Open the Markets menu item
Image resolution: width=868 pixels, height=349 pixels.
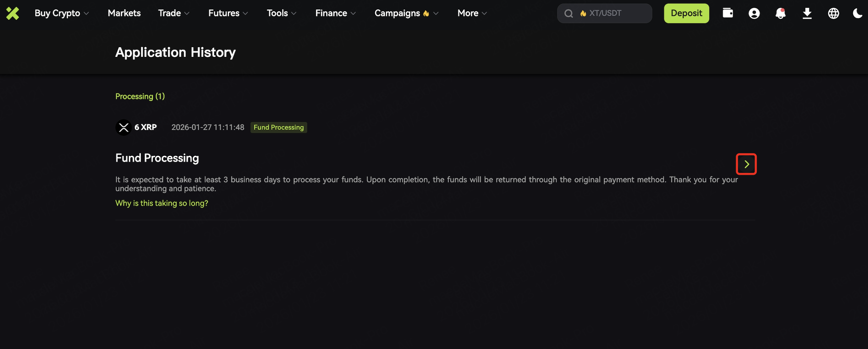(124, 13)
